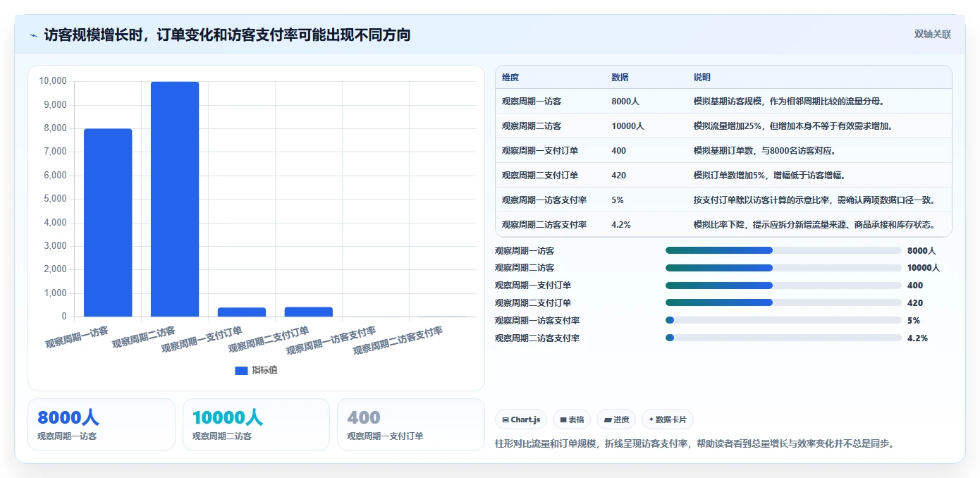
Task: Click the 1,000 y-axis tick label
Action: (x=55, y=293)
